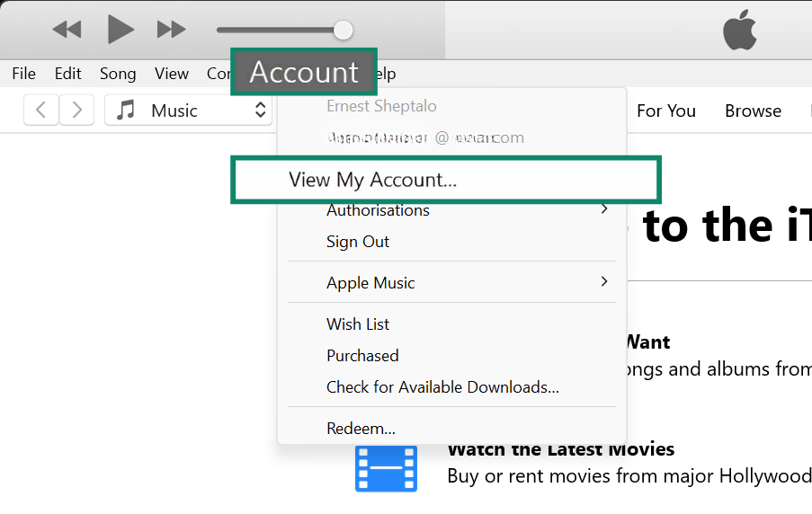Click Check for Available Downloads
The image size is (812, 514).
point(442,387)
